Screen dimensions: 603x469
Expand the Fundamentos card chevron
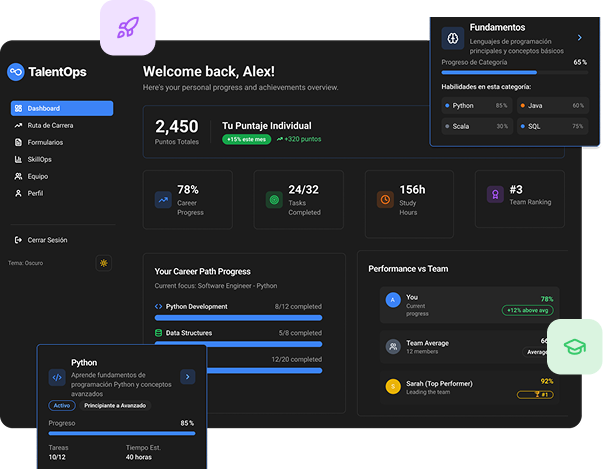(x=579, y=38)
